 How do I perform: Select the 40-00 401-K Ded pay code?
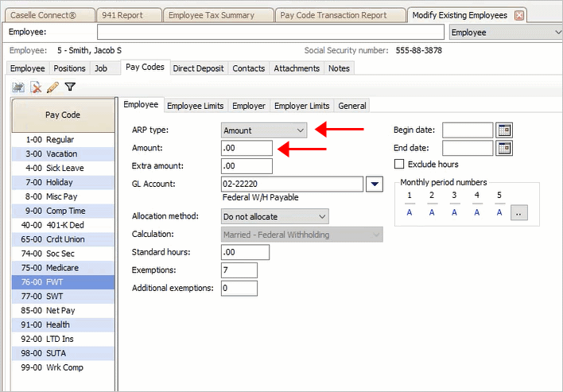click(63, 225)
